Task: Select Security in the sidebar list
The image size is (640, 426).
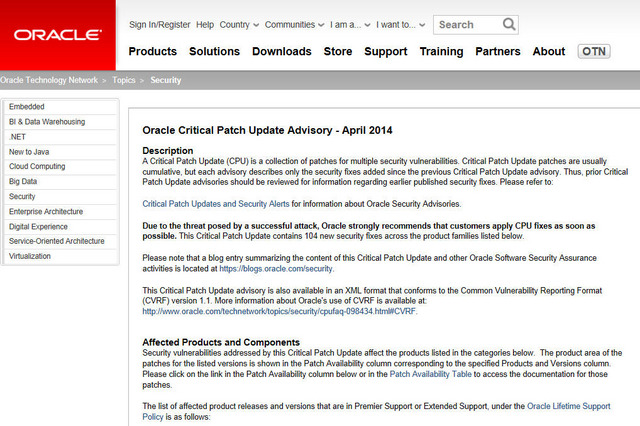Action: tap(60, 197)
